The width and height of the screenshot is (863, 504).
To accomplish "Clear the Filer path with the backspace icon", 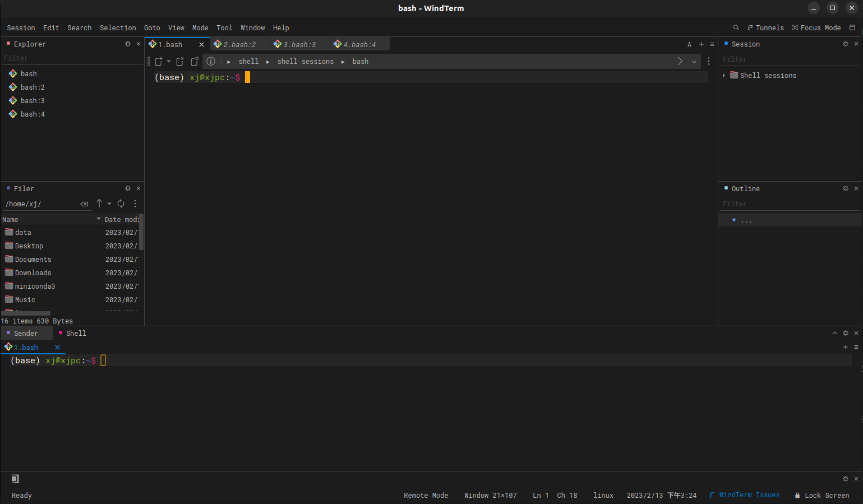I will point(85,204).
